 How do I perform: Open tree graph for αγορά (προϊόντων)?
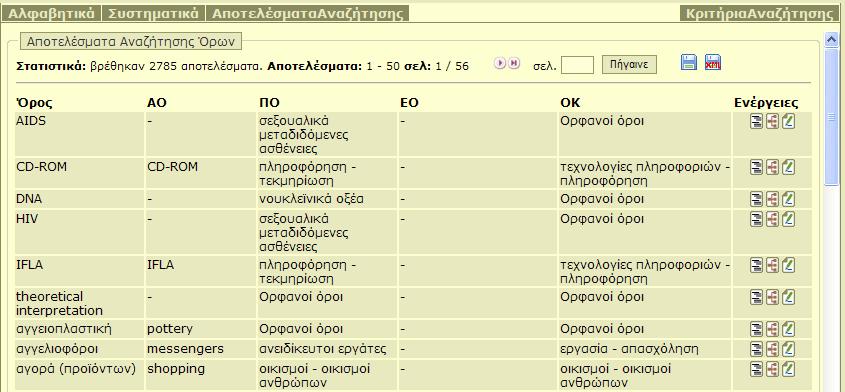click(x=772, y=369)
